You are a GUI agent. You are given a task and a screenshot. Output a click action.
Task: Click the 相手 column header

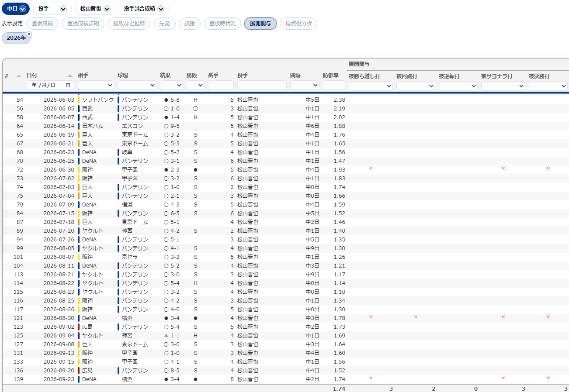[x=83, y=76]
